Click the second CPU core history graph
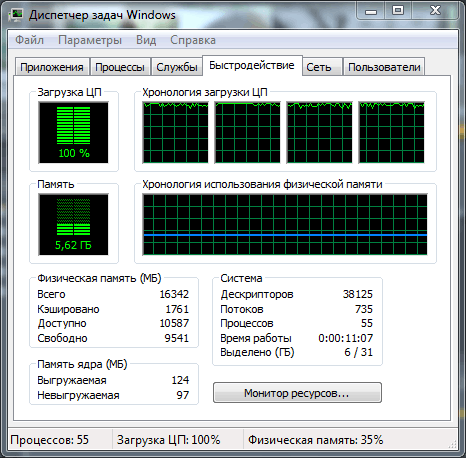The image size is (466, 458). [x=247, y=133]
